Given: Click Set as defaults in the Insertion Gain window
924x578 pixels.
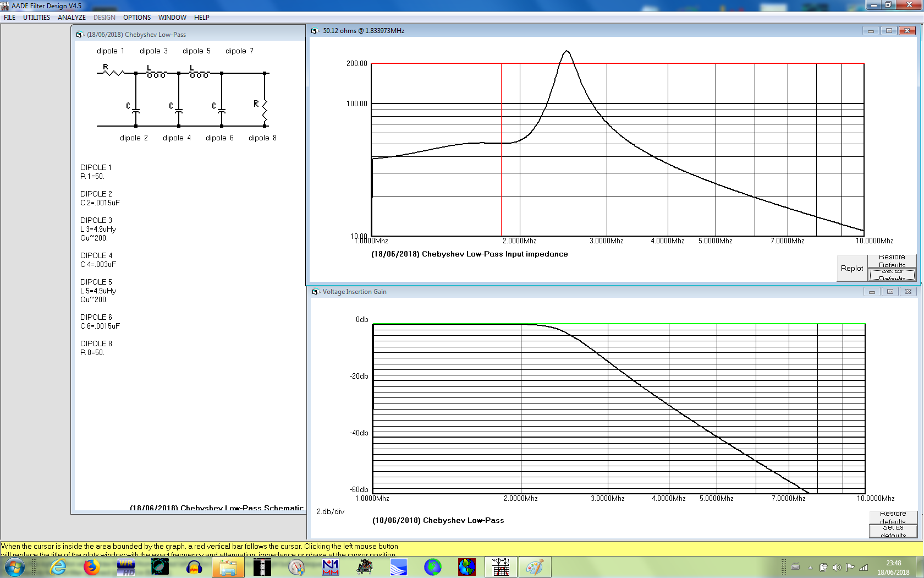Looking at the screenshot, I should coord(893,531).
